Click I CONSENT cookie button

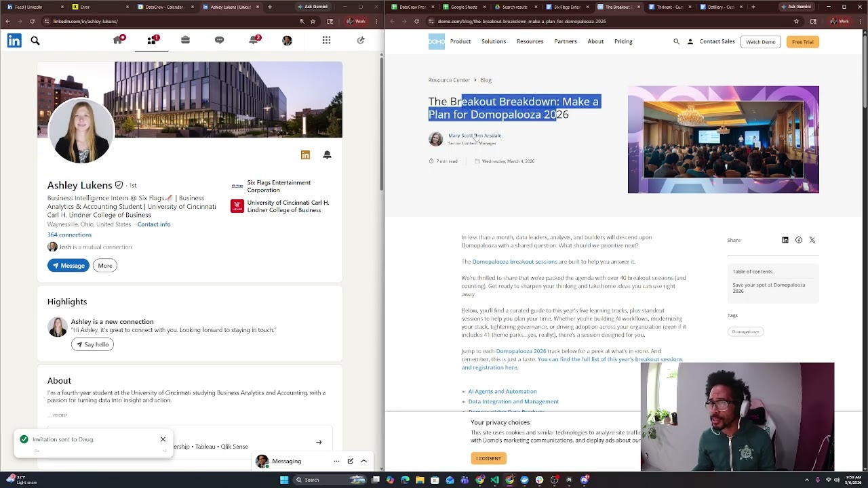(x=488, y=459)
